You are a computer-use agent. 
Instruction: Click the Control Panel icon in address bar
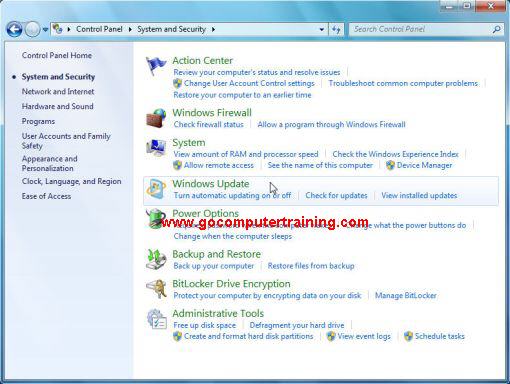[58, 29]
